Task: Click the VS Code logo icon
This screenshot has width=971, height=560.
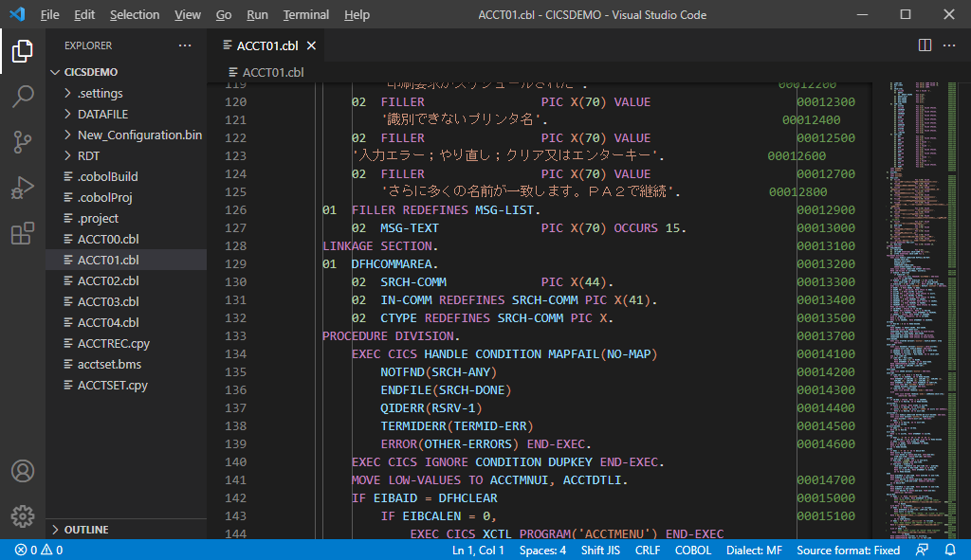Action: coord(17,14)
